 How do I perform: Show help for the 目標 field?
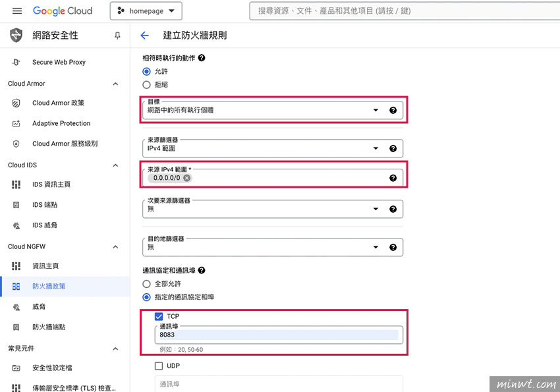click(393, 110)
